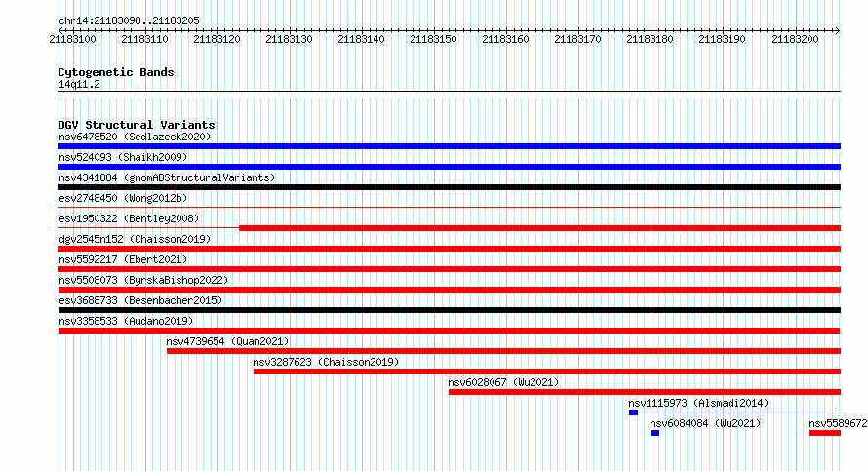
Task: Click ruler position 21183200
Action: pyautogui.click(x=795, y=39)
